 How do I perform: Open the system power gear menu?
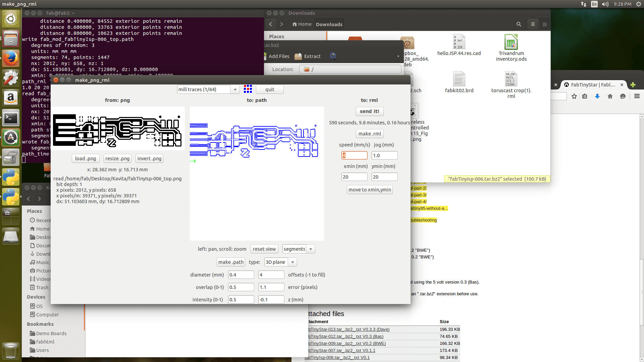pos(639,4)
